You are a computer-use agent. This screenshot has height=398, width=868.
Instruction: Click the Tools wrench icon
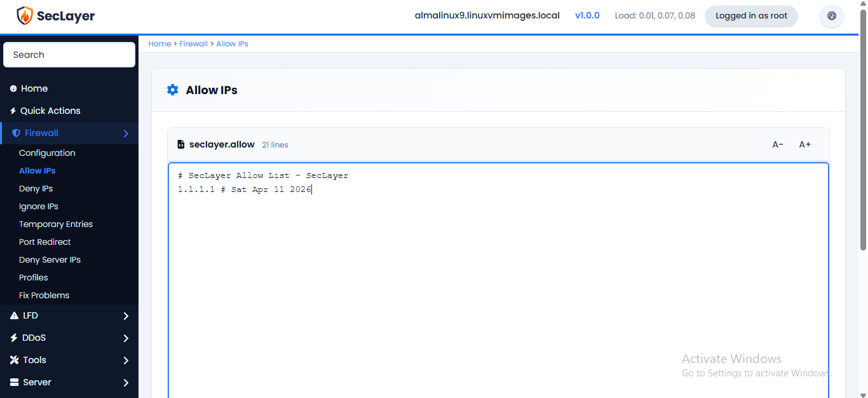pos(15,360)
